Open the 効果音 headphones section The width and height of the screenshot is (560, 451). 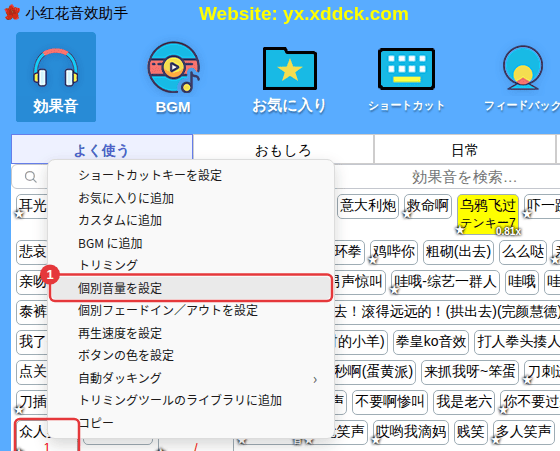coord(56,77)
